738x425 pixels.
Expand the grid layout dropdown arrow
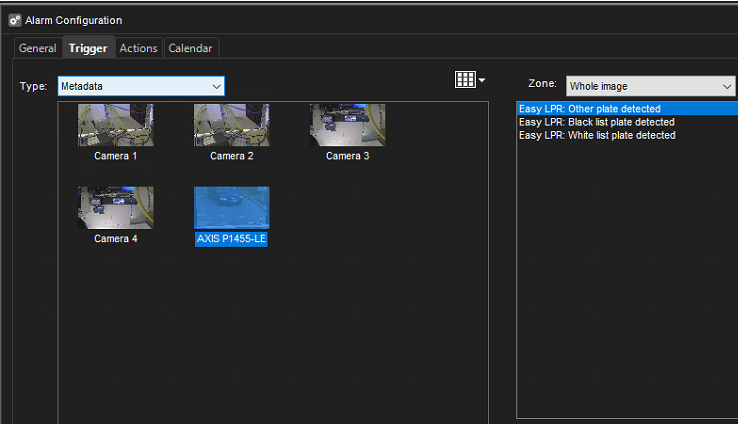pos(482,80)
